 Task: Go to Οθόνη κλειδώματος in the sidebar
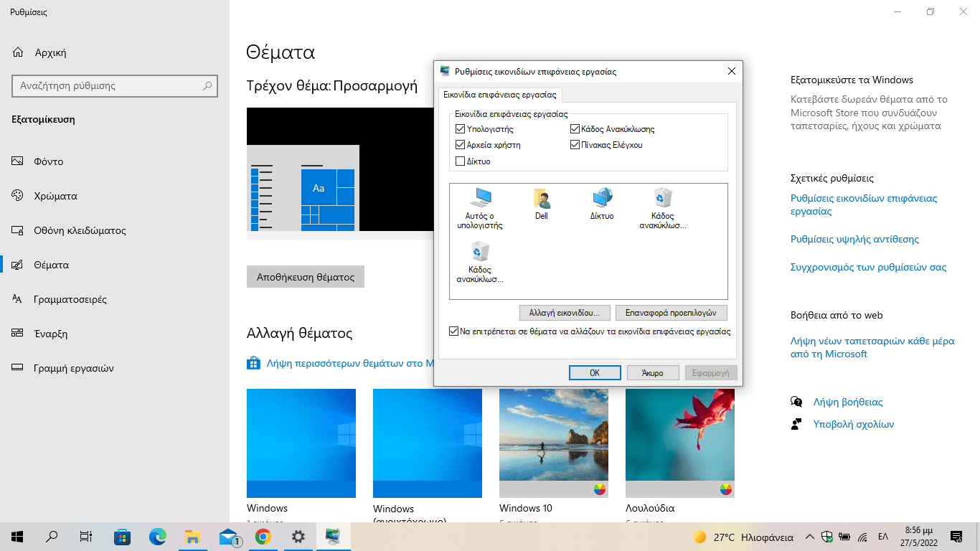[x=80, y=230]
